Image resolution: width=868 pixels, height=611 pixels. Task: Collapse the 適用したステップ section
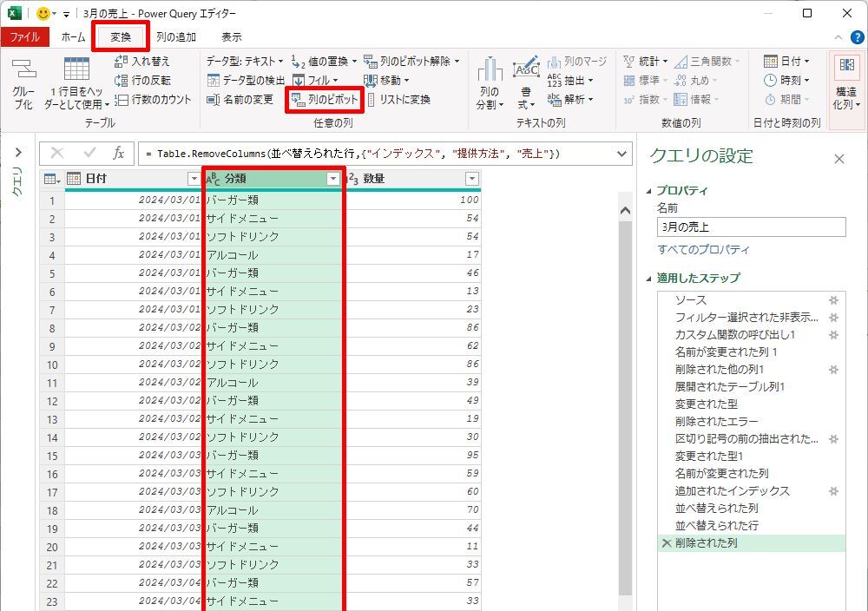650,279
